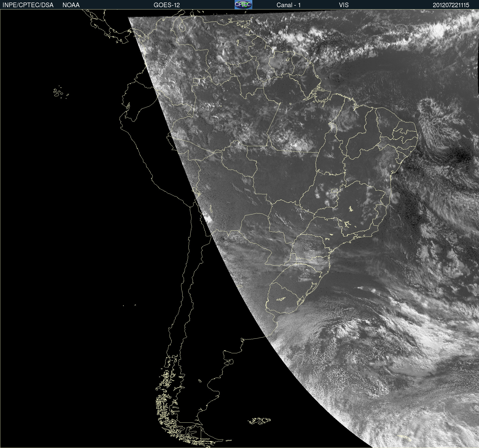Click the timestamp 201207221115
This screenshot has height=448, width=479.
pyautogui.click(x=451, y=5)
